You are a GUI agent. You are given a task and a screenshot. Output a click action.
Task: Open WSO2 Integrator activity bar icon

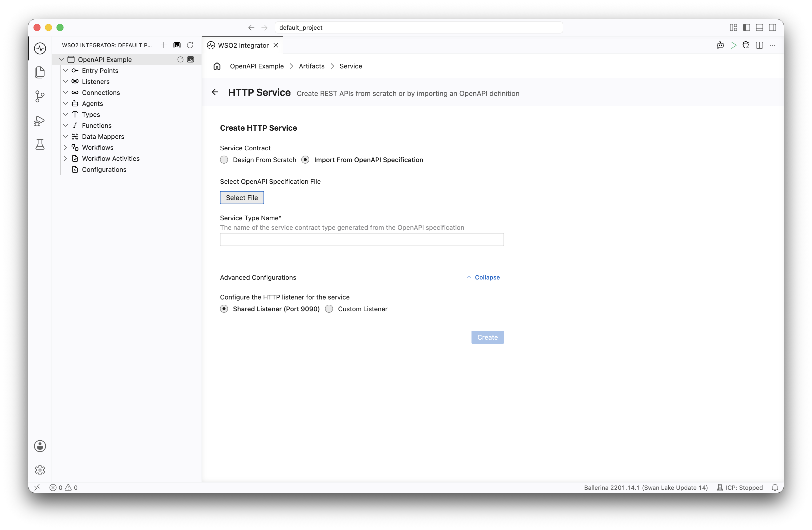coord(40,48)
